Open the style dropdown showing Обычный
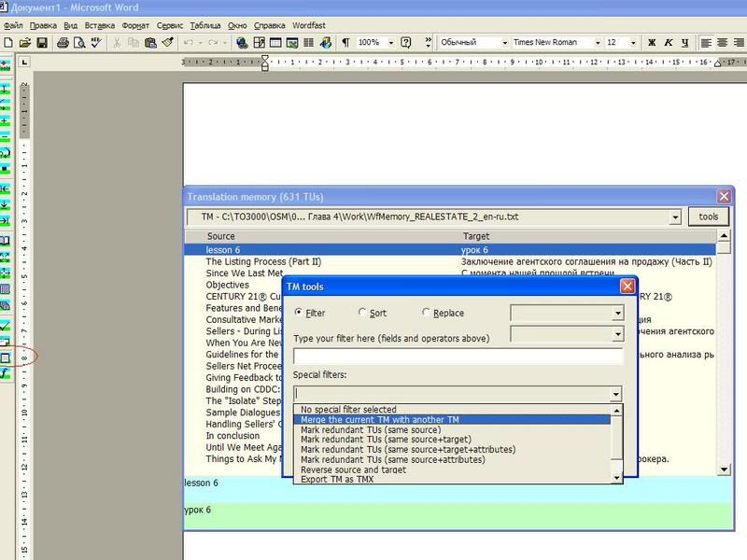The width and height of the screenshot is (747, 560). [x=505, y=43]
